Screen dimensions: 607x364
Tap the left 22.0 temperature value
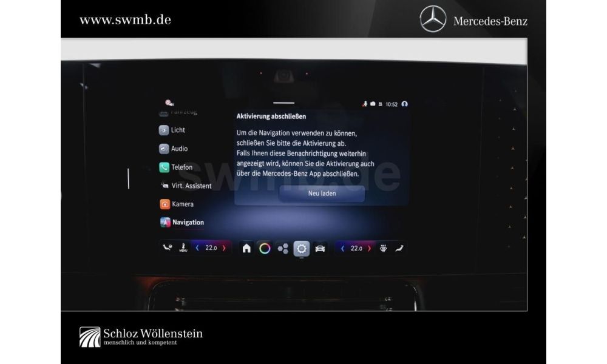[x=211, y=248]
